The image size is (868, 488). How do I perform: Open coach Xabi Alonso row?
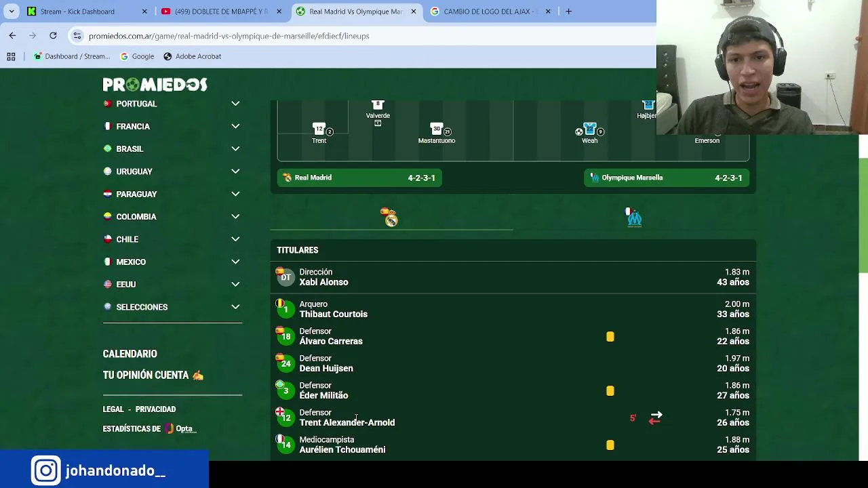(513, 277)
